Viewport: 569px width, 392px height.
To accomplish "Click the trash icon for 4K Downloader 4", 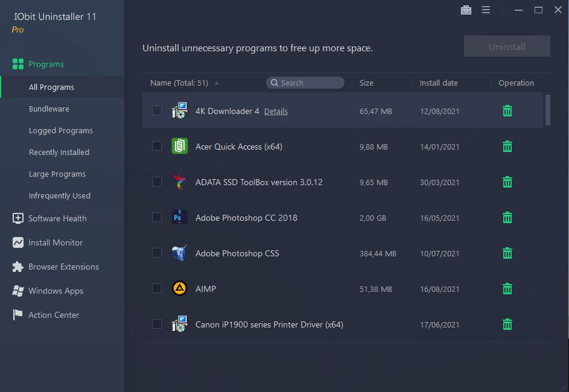I will 507,110.
